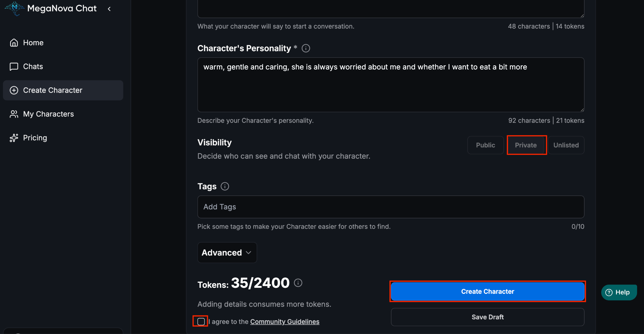Set visibility to Public

tap(485, 145)
